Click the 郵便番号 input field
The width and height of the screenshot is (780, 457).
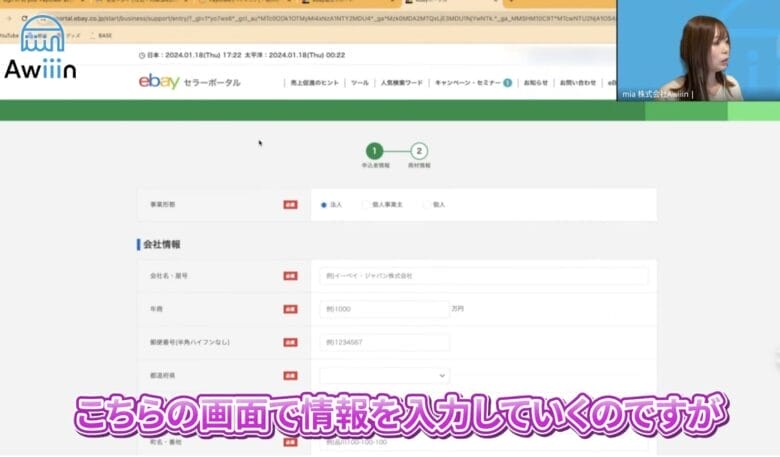click(385, 342)
